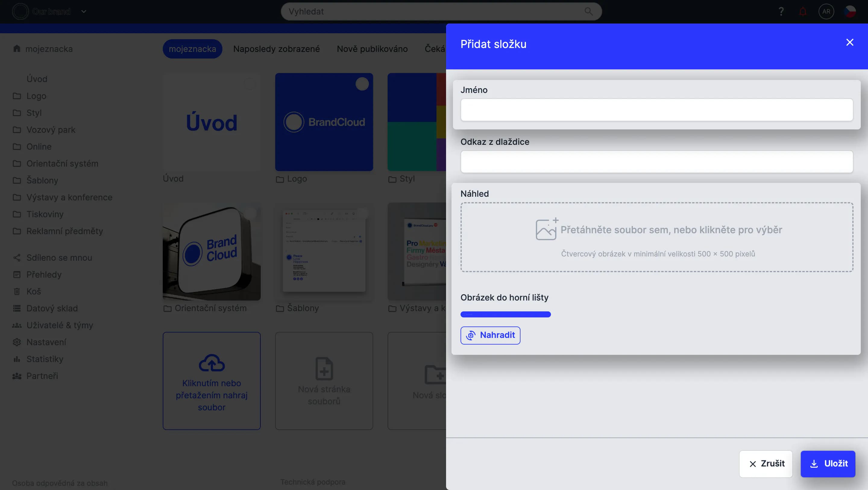Click the cloud upload icon tile

(x=212, y=363)
